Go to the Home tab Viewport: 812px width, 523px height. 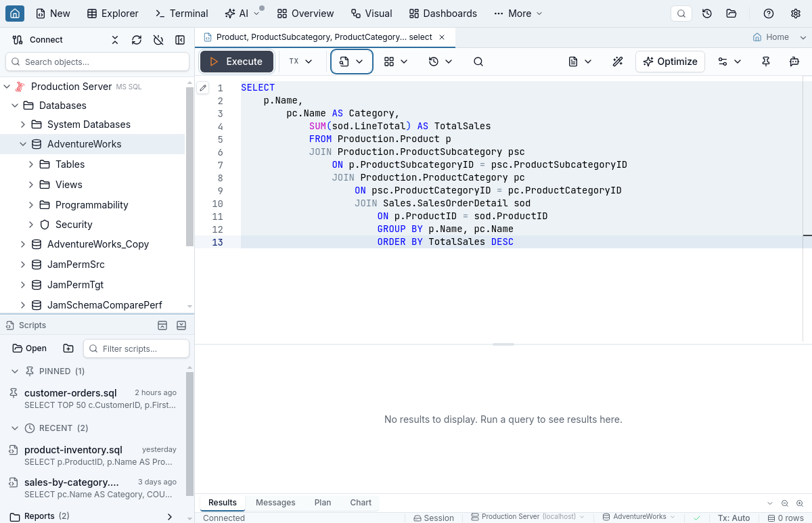point(771,37)
